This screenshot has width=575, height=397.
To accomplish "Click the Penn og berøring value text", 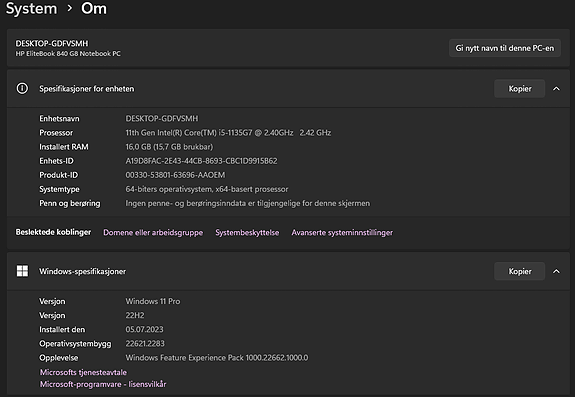I will (248, 203).
